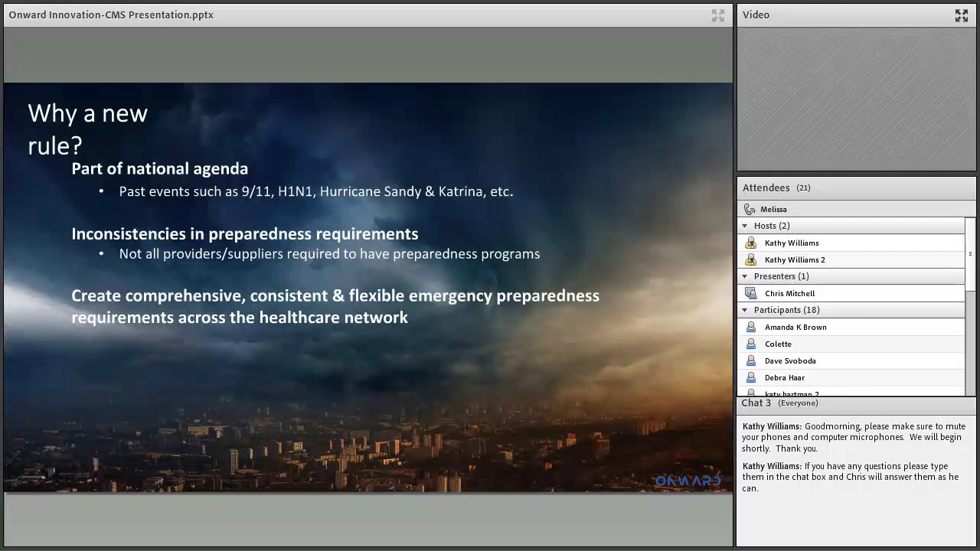Select presenter Chris Mitchell
980x551 pixels.
(851, 294)
